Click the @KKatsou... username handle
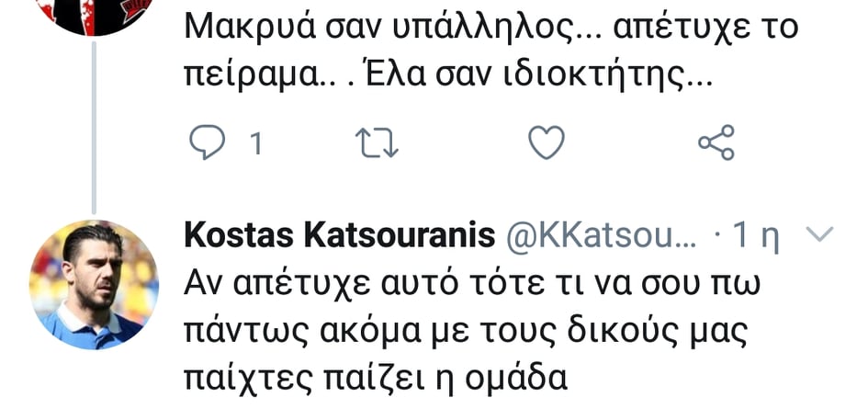868x409 pixels. pyautogui.click(x=602, y=236)
